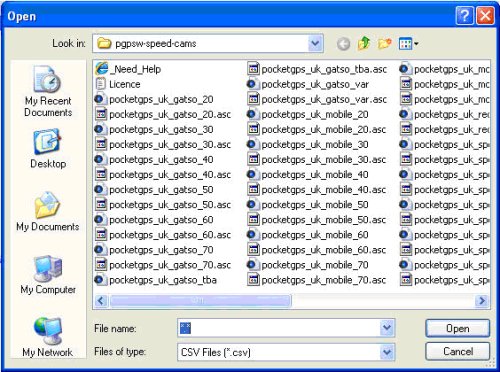Viewport: 500px width, 372px height.
Task: Select the pocketgps_uk_mobile_30 file name
Action: [314, 144]
